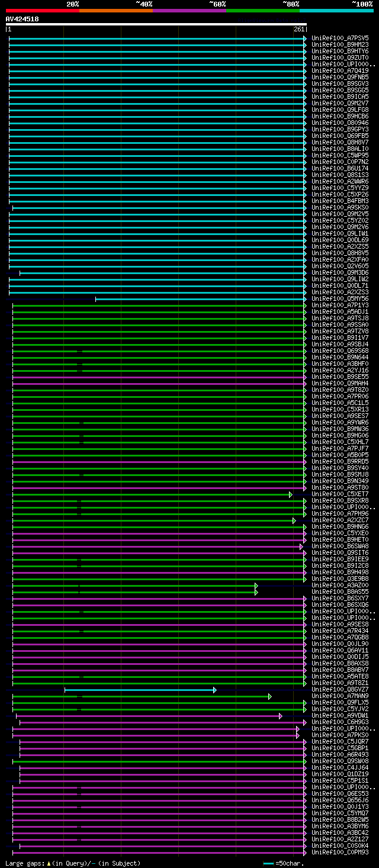Click the green ~80% identity legend segment
Screen dimensions: 379x868
pyautogui.click(x=263, y=11)
